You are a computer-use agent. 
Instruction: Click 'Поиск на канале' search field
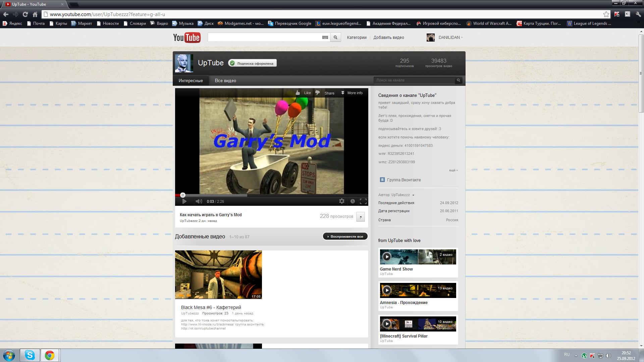tap(415, 80)
